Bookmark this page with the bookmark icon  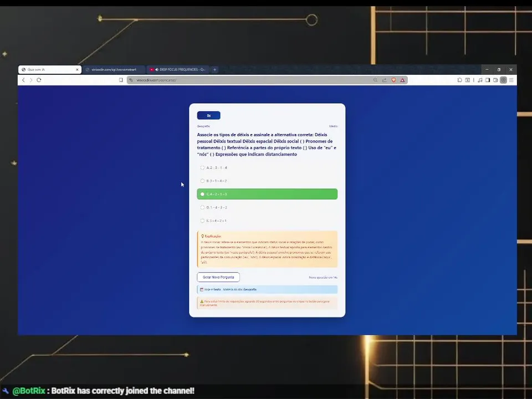pyautogui.click(x=121, y=80)
